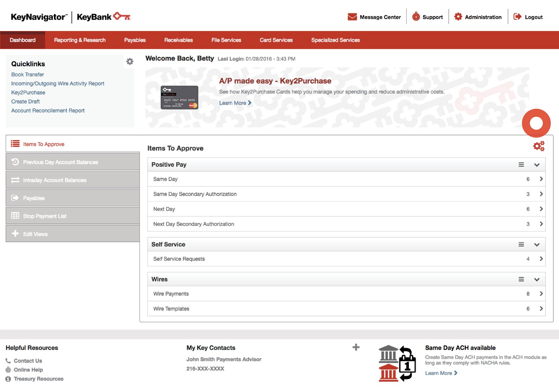Open Items To Approve settings gears
559x392 pixels.
539,146
